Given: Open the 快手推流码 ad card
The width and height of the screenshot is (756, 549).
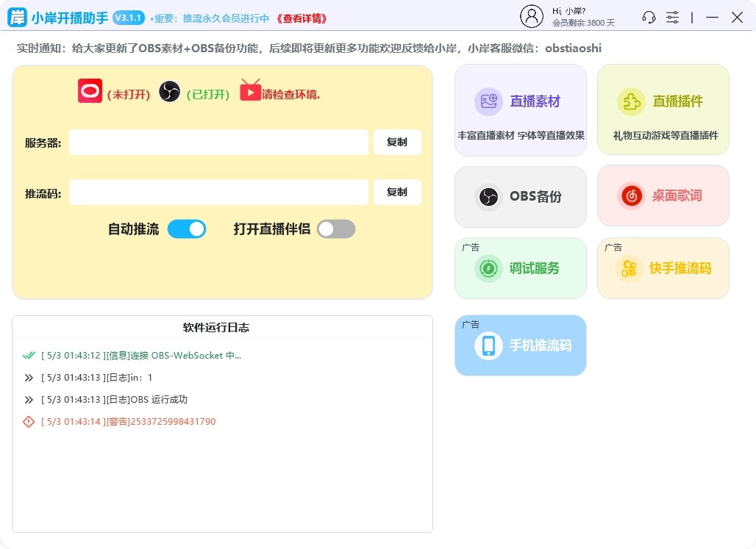Looking at the screenshot, I should (663, 268).
